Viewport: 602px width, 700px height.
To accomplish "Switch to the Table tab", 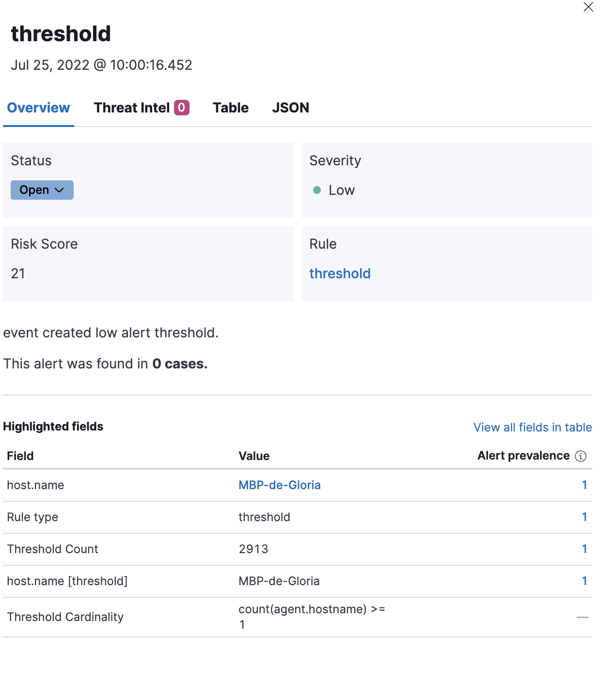I will (x=231, y=108).
